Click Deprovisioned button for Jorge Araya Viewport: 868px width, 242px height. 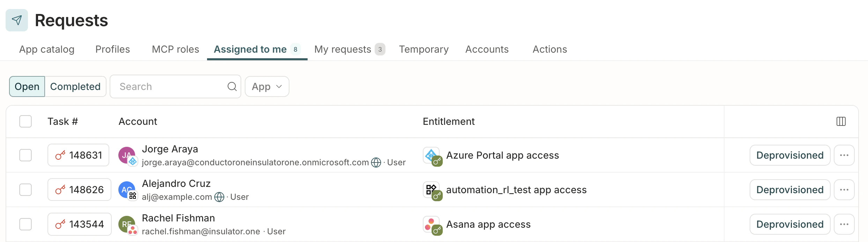pyautogui.click(x=790, y=155)
